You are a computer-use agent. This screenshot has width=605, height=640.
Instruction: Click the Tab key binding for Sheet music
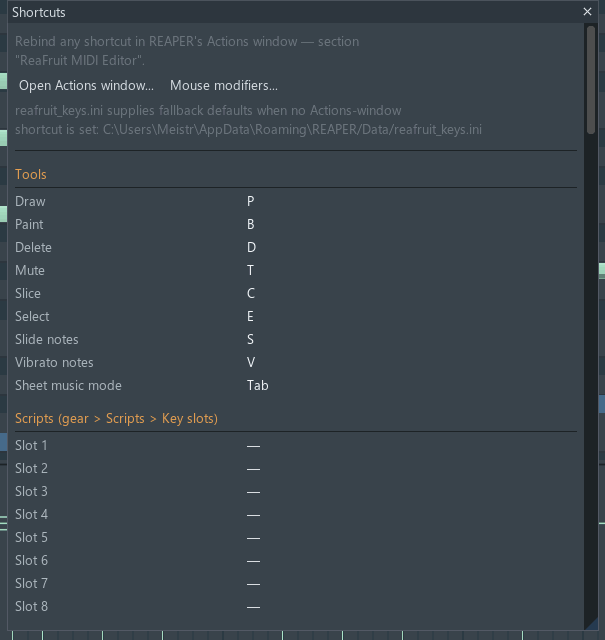[x=258, y=386]
